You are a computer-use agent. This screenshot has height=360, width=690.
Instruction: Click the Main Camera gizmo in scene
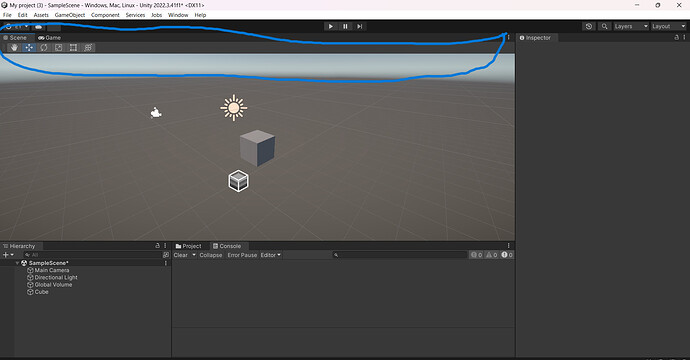pos(156,113)
